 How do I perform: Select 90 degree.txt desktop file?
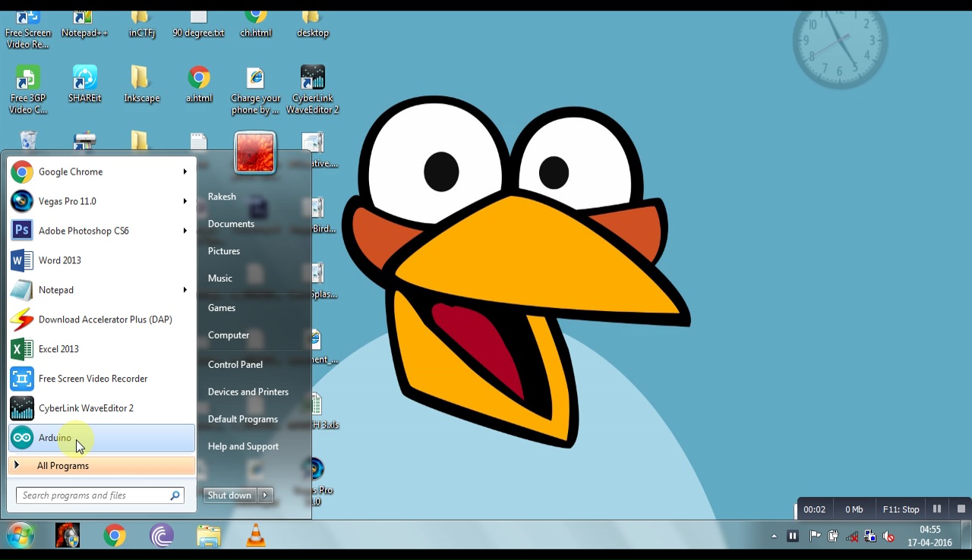coord(198,25)
